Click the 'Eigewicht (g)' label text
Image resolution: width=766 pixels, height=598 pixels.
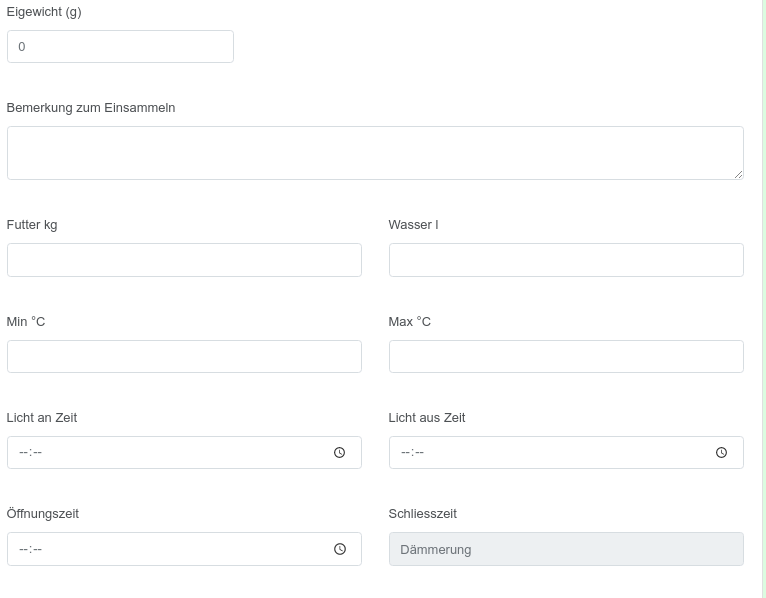(44, 12)
